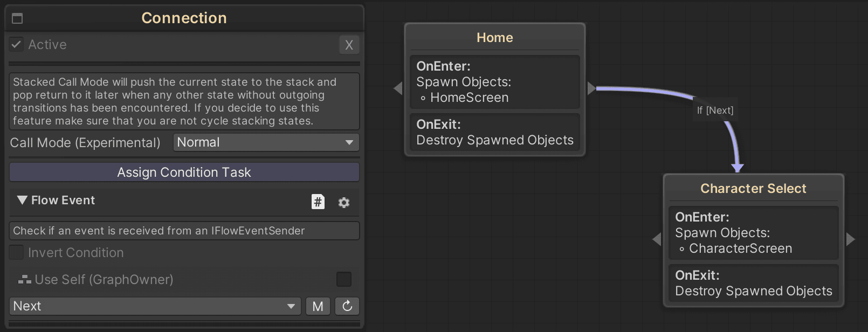The height and width of the screenshot is (332, 868).
Task: Collapse the Flow Event foldout triangle
Action: (x=22, y=200)
